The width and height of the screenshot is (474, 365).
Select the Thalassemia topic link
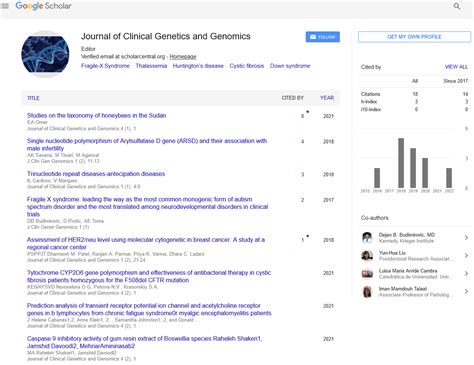151,66
